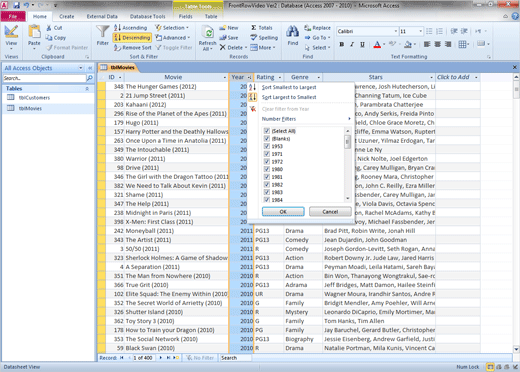Show Totals row
This screenshot has height=372, width=520.
pos(262,28)
